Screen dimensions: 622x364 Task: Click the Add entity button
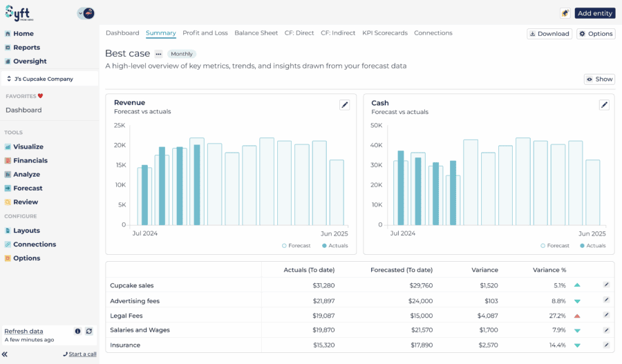pyautogui.click(x=594, y=13)
